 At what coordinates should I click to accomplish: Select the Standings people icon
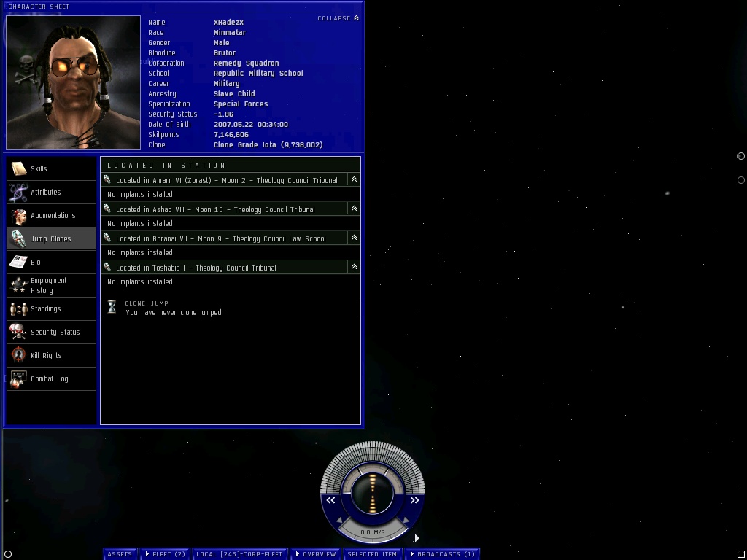pos(18,308)
